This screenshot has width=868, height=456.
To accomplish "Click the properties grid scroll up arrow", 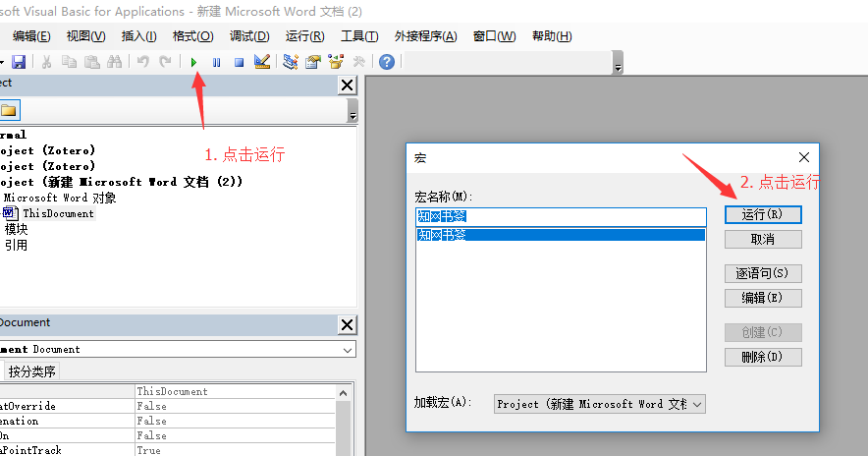I will click(x=344, y=393).
